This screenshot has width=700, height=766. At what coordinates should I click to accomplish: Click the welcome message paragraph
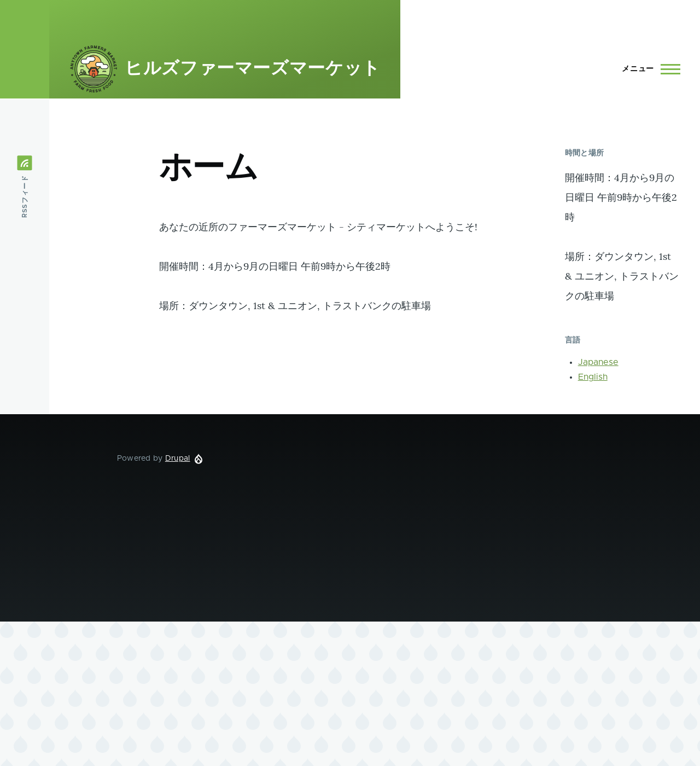pos(317,227)
